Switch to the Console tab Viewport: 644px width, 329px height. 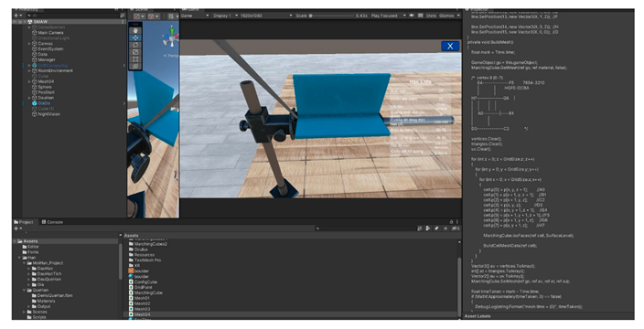pos(52,222)
